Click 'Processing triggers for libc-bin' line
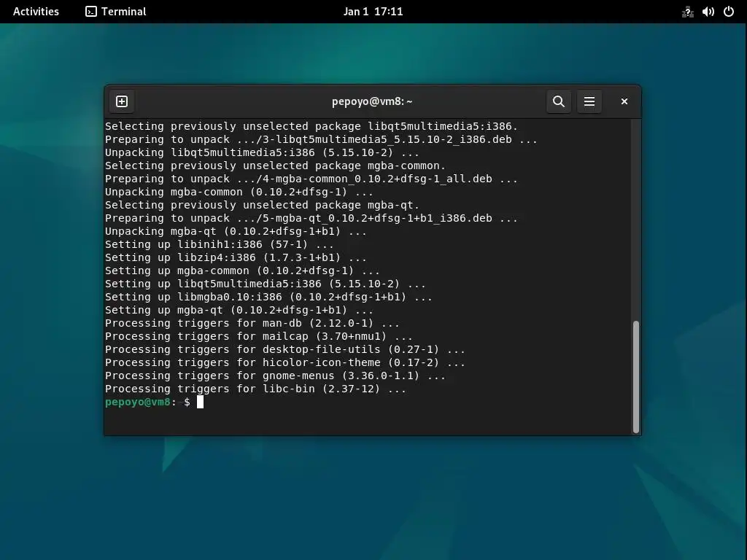Image resolution: width=747 pixels, height=560 pixels. 255,389
